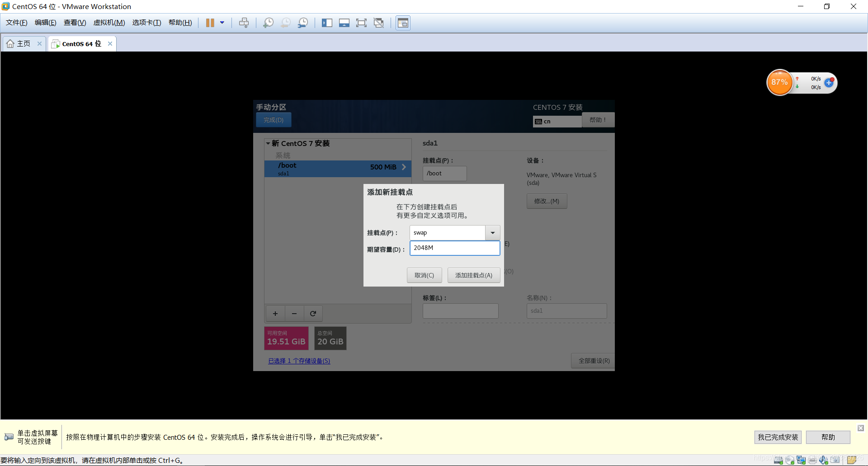Open the 查看(V) menu

[x=75, y=23]
